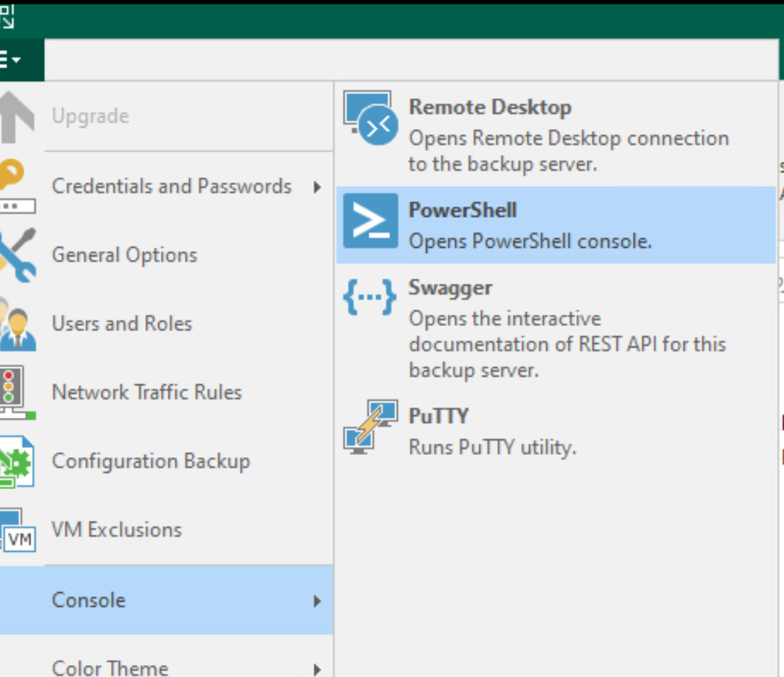This screenshot has height=677, width=784.
Task: Select General Options menu entry
Action: (166, 255)
